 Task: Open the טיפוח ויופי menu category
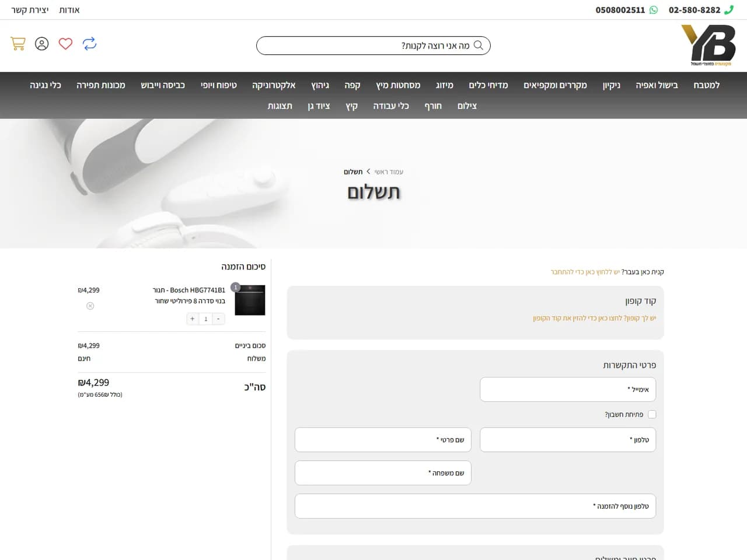(x=219, y=85)
